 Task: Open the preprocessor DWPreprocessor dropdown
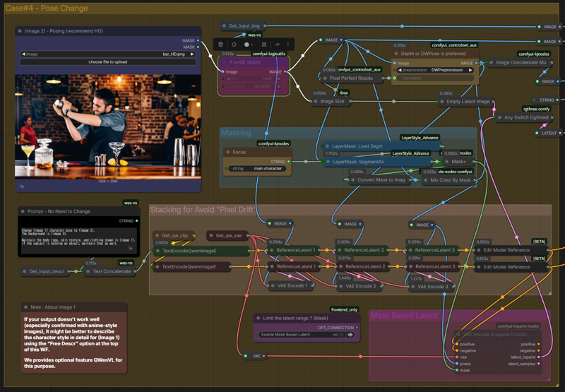point(434,70)
